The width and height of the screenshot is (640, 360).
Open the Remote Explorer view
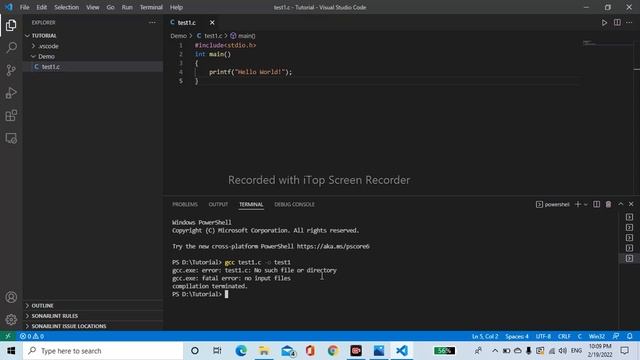tap(11, 138)
